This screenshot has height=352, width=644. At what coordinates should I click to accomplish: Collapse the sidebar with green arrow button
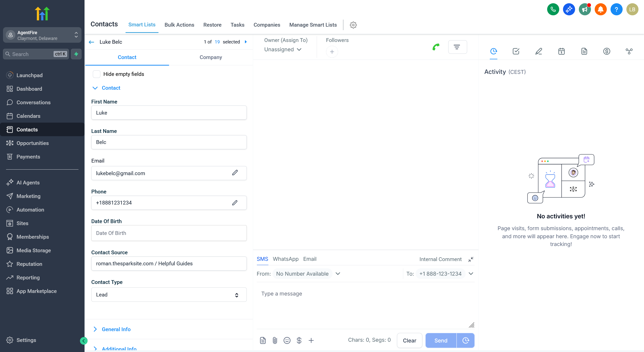coord(84,341)
